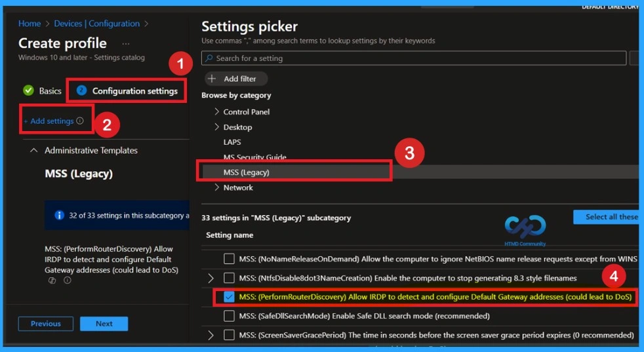Click the Setting name column header

tap(229, 235)
